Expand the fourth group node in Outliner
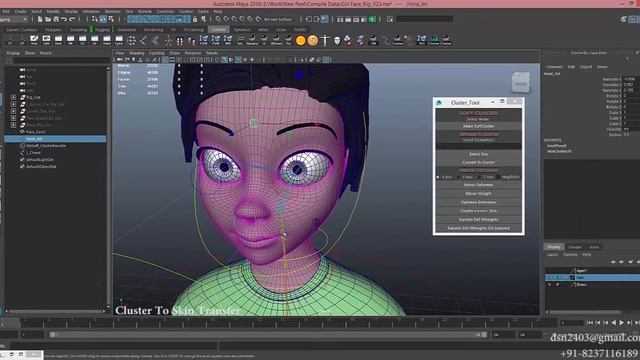The height and width of the screenshot is (360, 640). 13,118
